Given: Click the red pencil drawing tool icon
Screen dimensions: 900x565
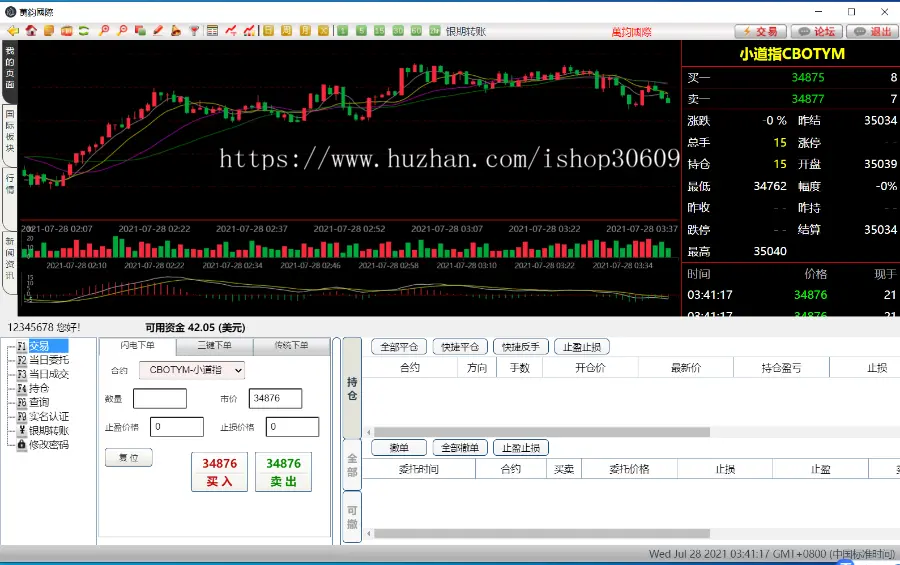Looking at the screenshot, I should tap(157, 31).
